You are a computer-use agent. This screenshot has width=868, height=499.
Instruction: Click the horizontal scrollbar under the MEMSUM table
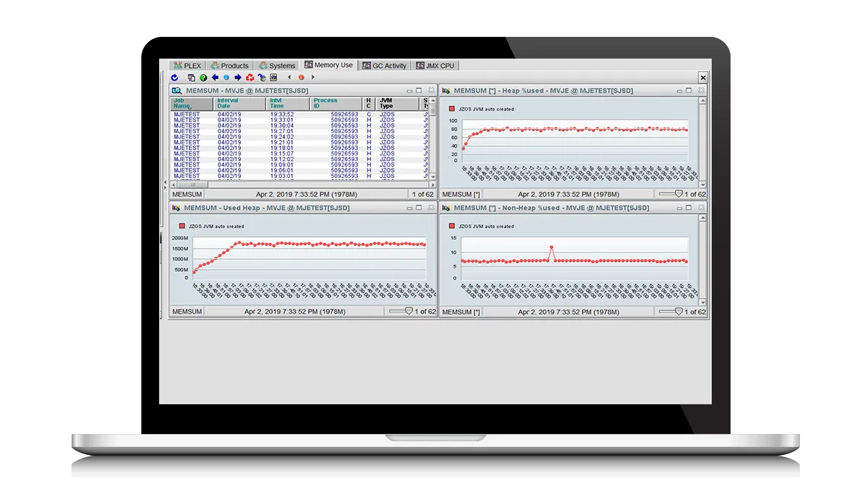192,186
